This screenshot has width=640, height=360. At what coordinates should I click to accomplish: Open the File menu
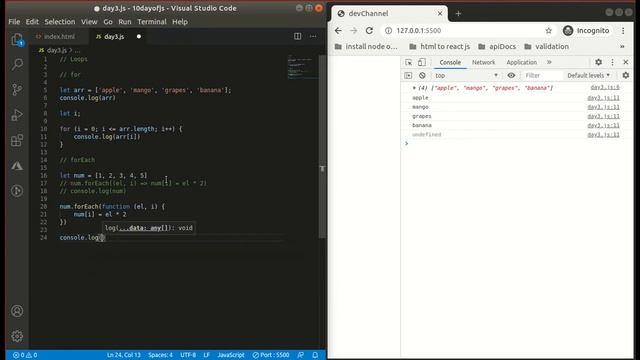pyautogui.click(x=14, y=22)
